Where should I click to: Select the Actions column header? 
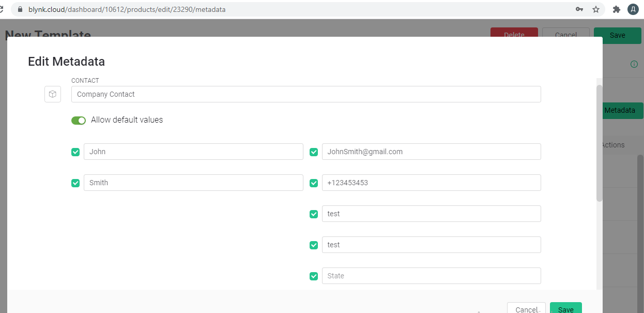pos(614,145)
